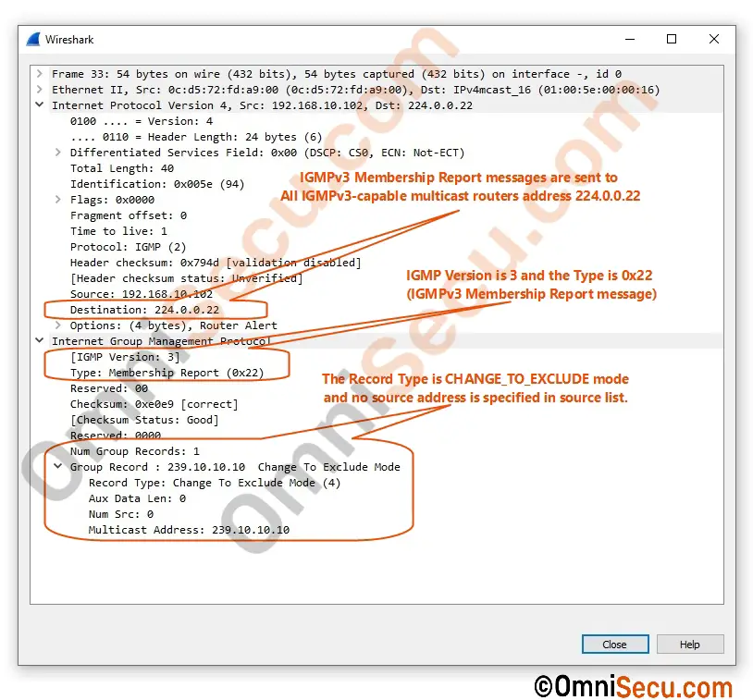
Task: Select 'Destination: 224.0.0.22' row
Action: tap(144, 310)
